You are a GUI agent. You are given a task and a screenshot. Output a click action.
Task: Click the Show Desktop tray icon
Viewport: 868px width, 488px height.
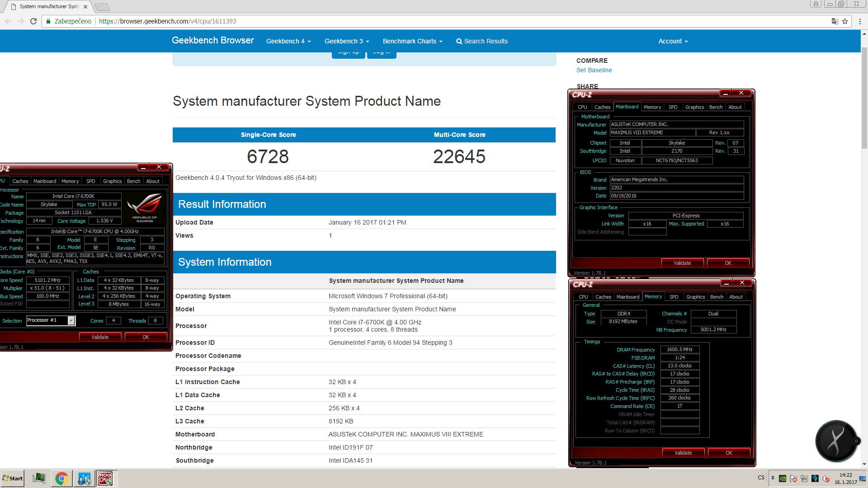point(863,479)
